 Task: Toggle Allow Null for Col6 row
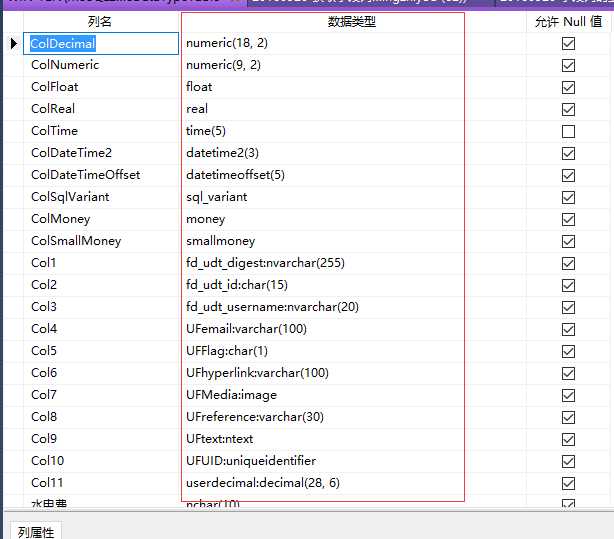point(568,373)
